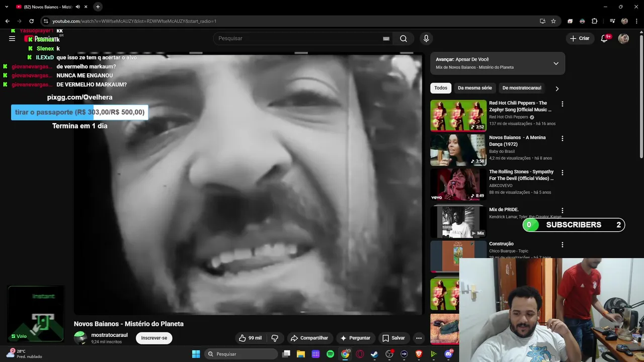Open browser extensions puzzle icon

point(595,21)
